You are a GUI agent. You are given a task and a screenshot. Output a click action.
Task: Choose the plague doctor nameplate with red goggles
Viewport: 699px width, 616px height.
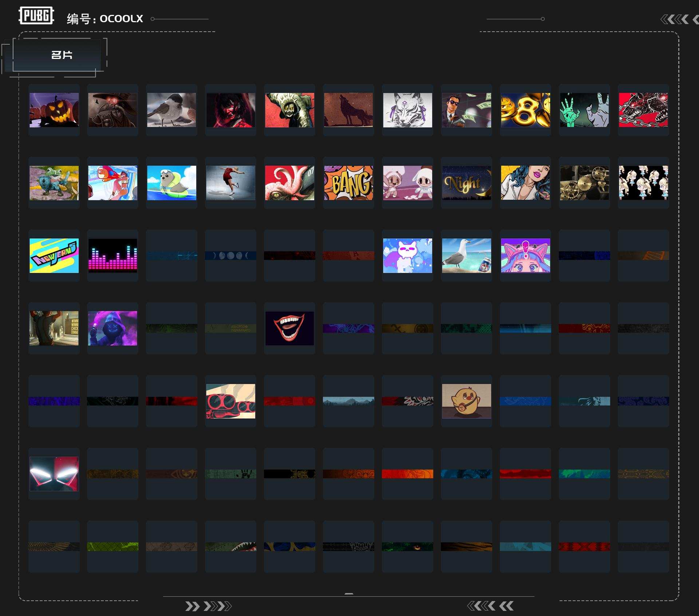point(112,110)
